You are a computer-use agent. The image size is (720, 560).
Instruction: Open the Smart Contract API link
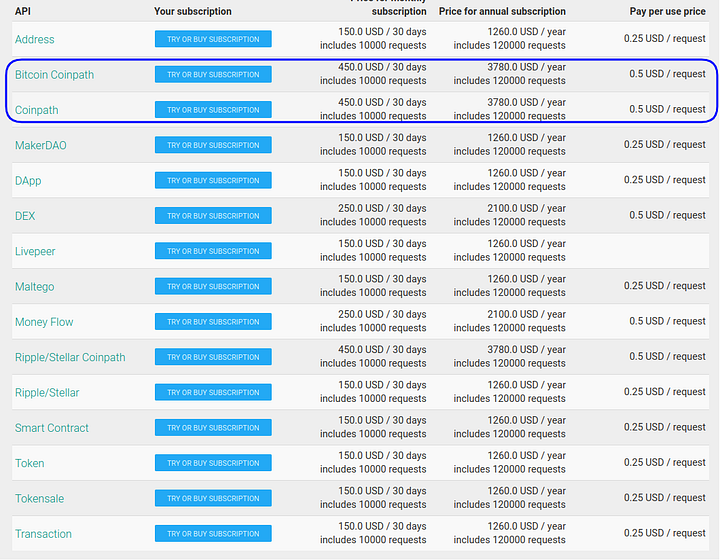click(x=51, y=428)
